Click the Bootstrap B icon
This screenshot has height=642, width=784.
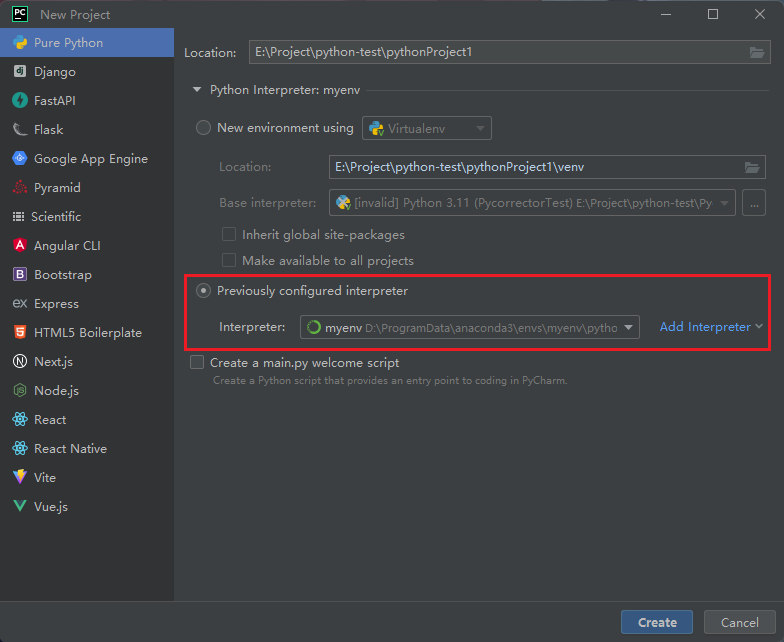click(x=20, y=274)
